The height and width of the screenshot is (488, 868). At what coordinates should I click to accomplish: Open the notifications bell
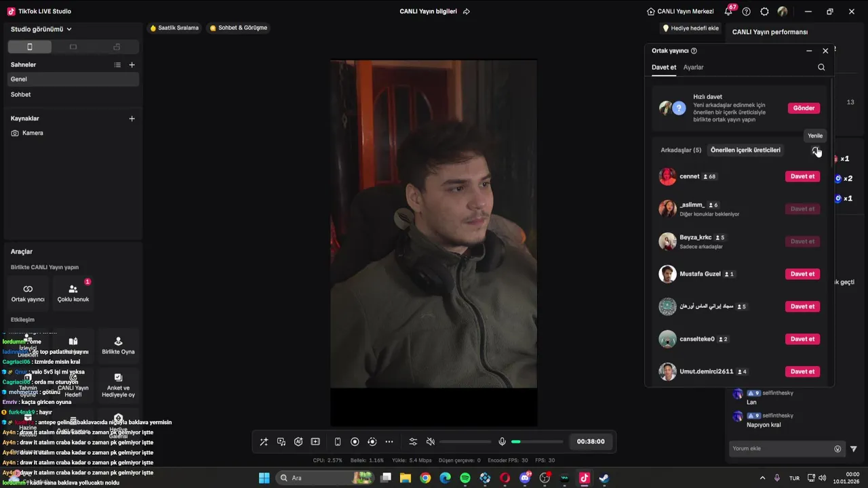tap(729, 12)
